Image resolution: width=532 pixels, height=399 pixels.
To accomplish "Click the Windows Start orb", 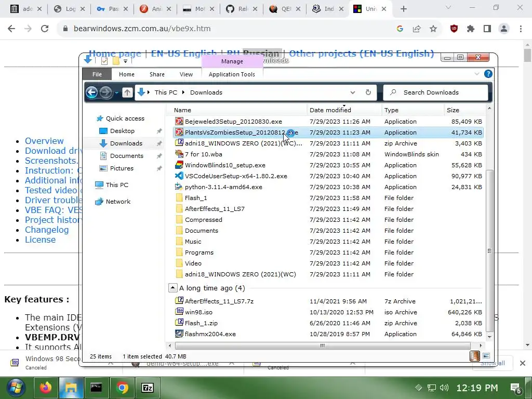I will (16, 388).
